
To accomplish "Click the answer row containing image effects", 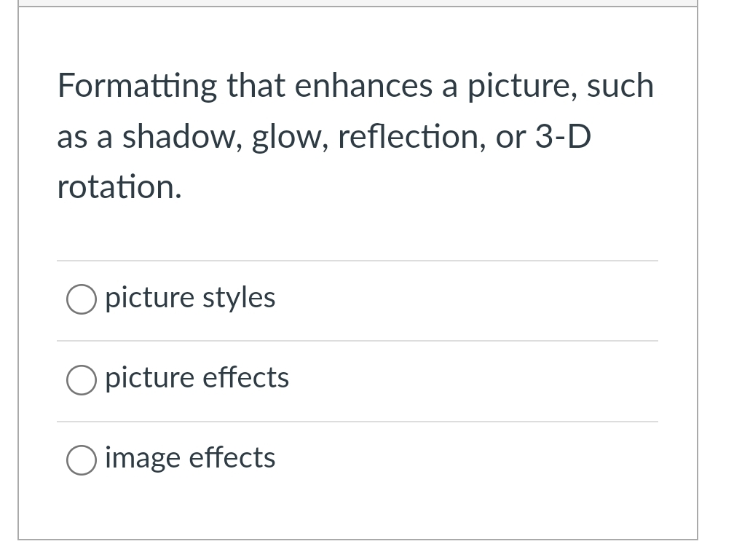I will pos(357,460).
